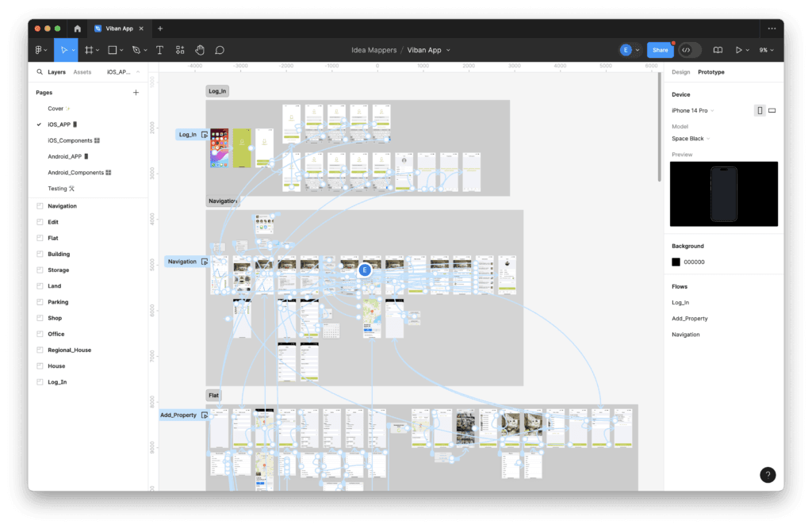Switch to the Assets tab
This screenshot has width=812, height=528.
(x=82, y=72)
